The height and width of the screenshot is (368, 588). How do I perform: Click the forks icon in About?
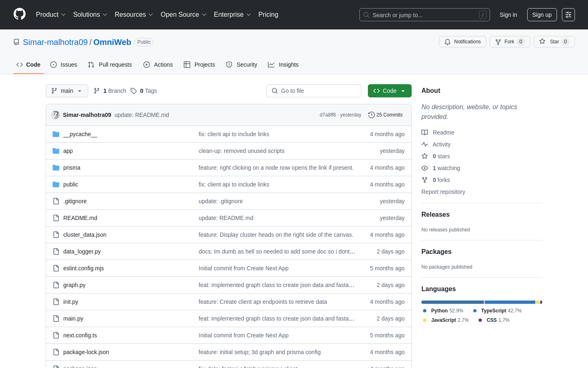[425, 180]
